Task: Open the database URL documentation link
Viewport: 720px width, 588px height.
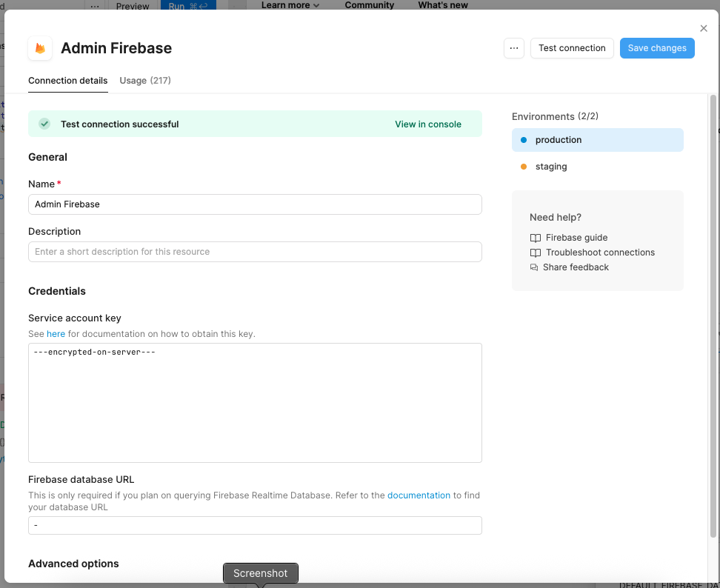Action: (x=419, y=495)
